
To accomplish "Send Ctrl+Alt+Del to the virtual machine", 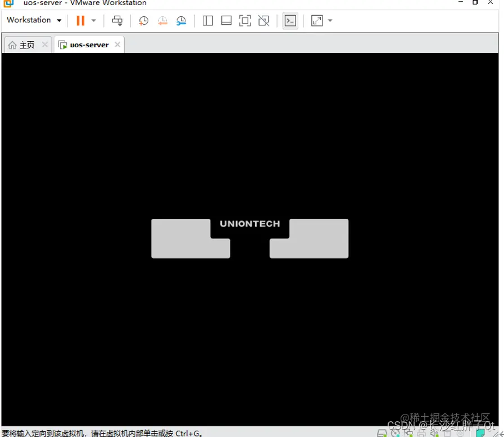I will click(117, 21).
